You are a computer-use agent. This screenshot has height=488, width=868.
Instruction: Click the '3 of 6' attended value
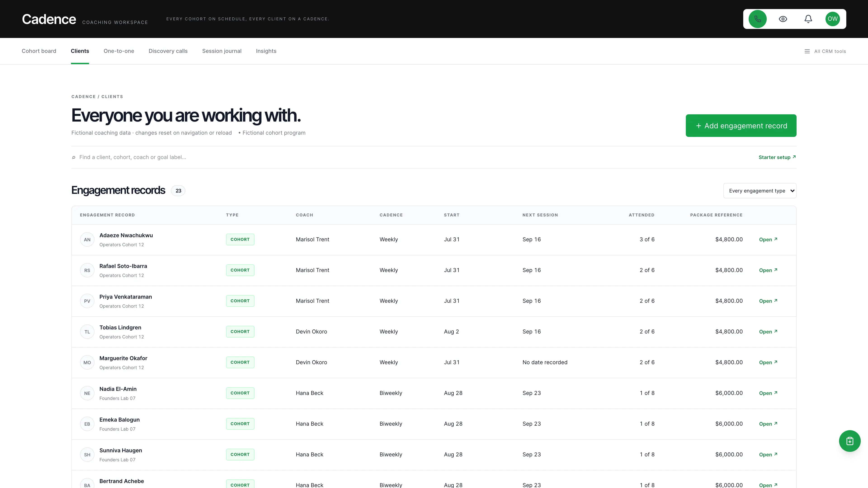pos(647,239)
